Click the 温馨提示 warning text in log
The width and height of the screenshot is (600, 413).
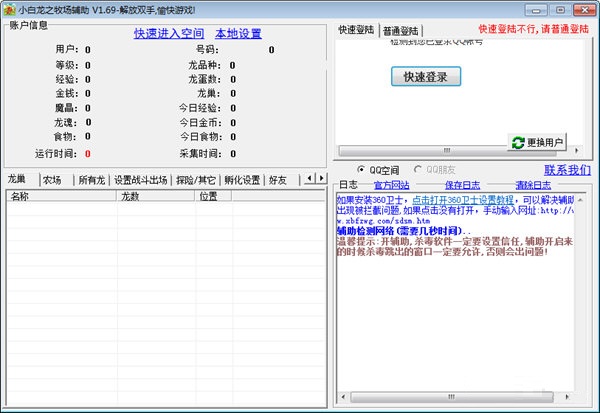tap(455, 246)
